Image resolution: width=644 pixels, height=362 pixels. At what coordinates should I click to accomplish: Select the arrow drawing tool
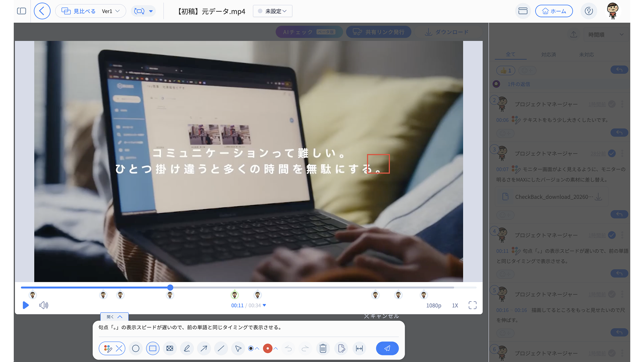204,349
